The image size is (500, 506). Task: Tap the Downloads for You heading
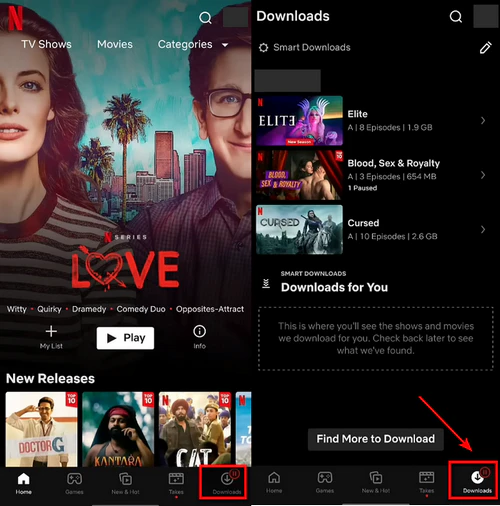[334, 287]
